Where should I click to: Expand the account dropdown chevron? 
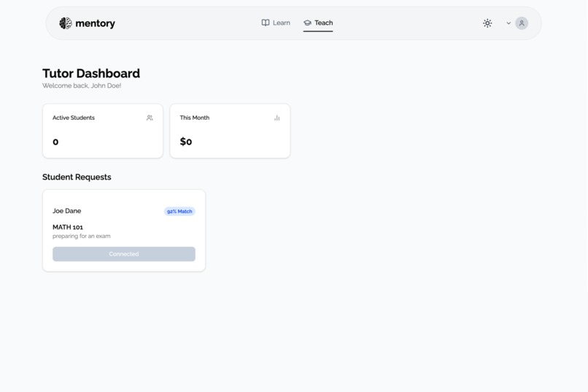point(508,23)
